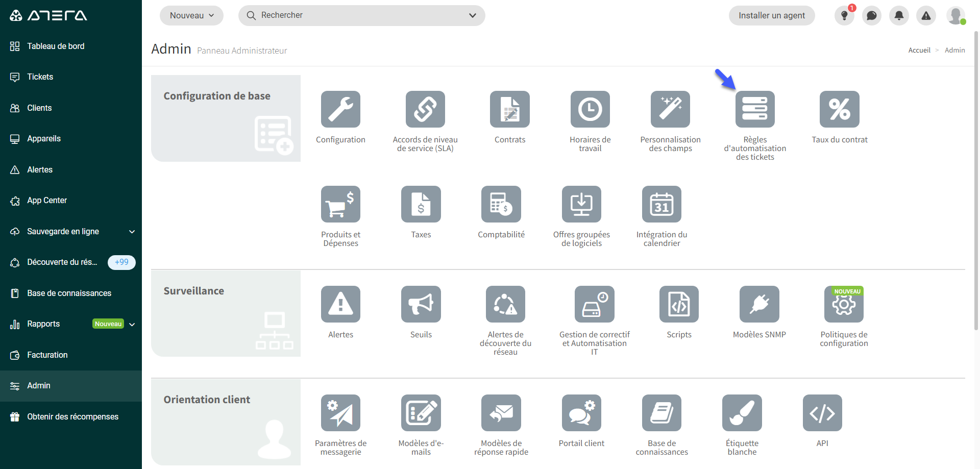980x469 pixels.
Task: Click the +99 badge on Découverte
Action: click(121, 262)
